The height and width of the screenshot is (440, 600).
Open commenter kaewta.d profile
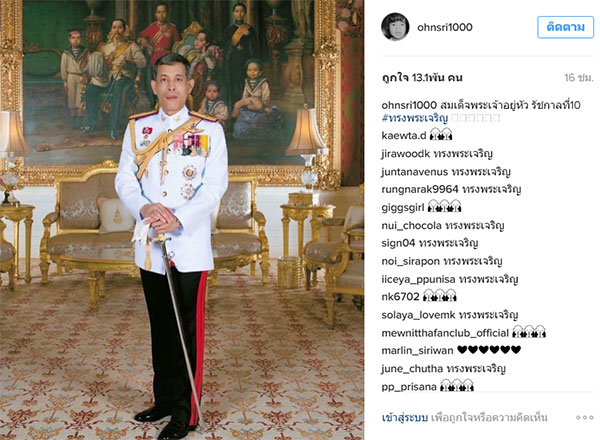(404, 135)
